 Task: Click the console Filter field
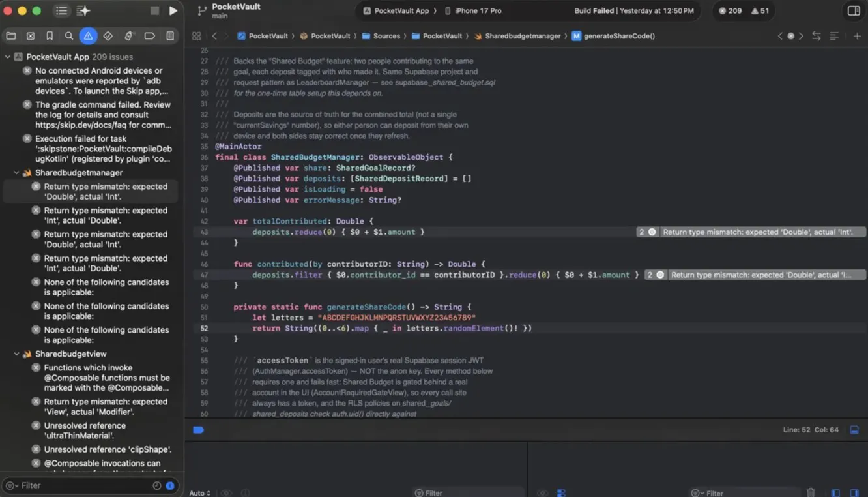click(x=744, y=493)
